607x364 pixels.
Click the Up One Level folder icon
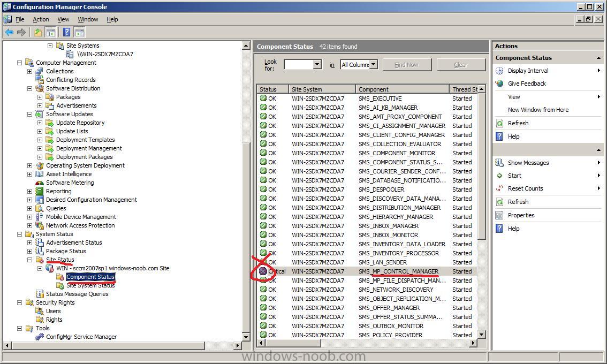[37, 33]
